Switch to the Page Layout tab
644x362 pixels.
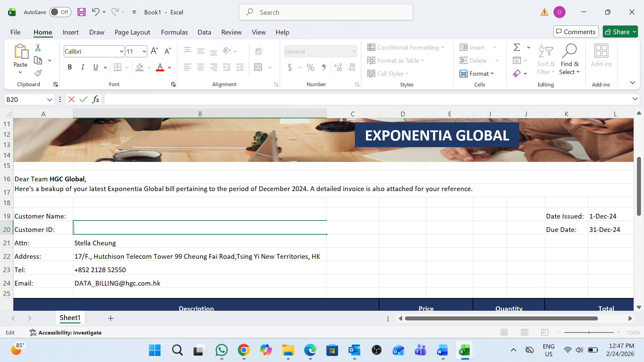[x=132, y=32]
